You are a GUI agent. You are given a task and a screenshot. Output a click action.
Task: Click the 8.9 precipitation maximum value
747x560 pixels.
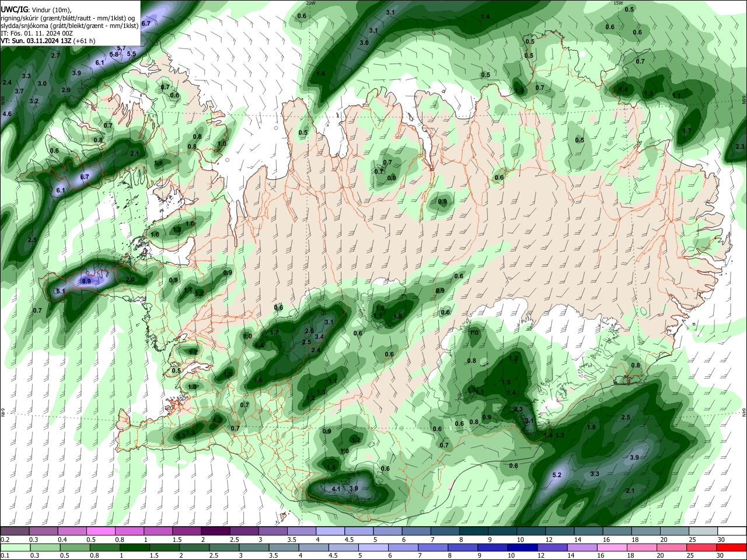[x=86, y=281]
